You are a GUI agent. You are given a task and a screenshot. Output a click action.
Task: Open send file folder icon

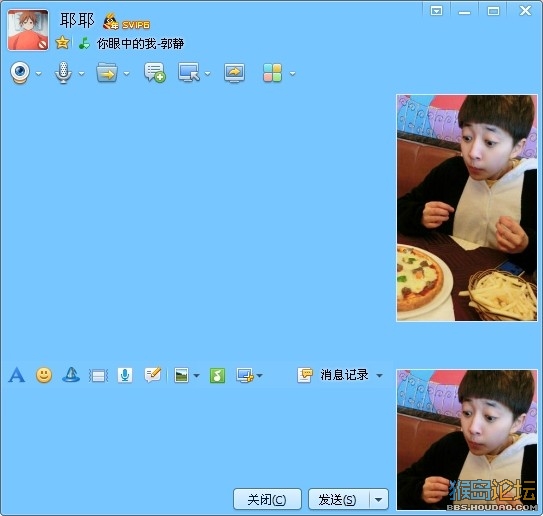tap(107, 73)
